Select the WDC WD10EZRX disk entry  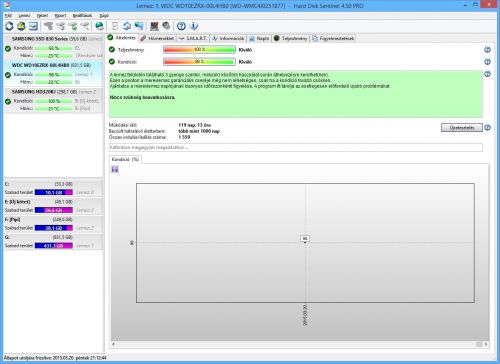point(53,73)
